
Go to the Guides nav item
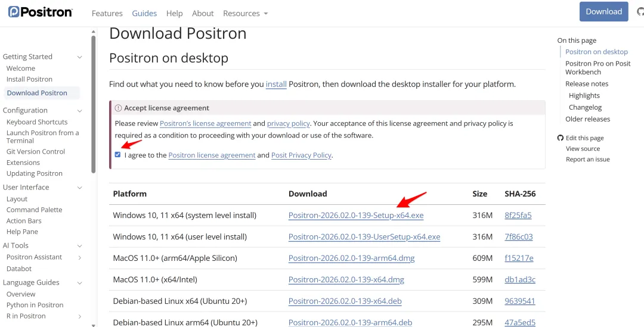(x=144, y=13)
